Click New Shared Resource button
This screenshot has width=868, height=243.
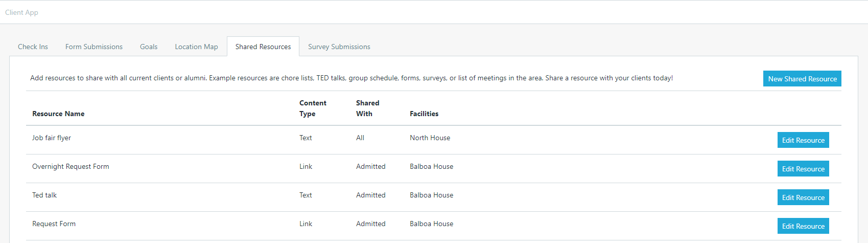(802, 79)
